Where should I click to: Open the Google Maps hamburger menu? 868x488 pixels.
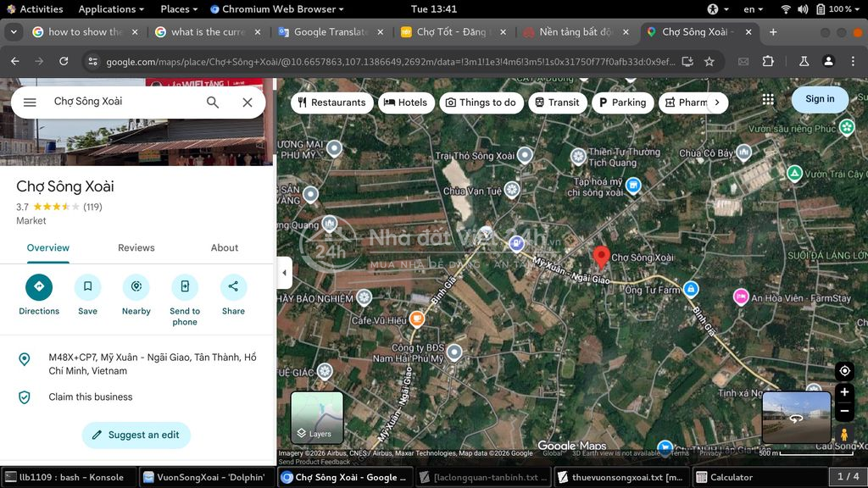[x=30, y=103]
